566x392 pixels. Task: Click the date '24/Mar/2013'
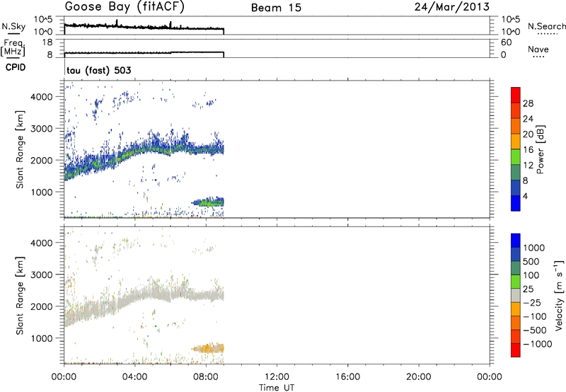pos(452,6)
